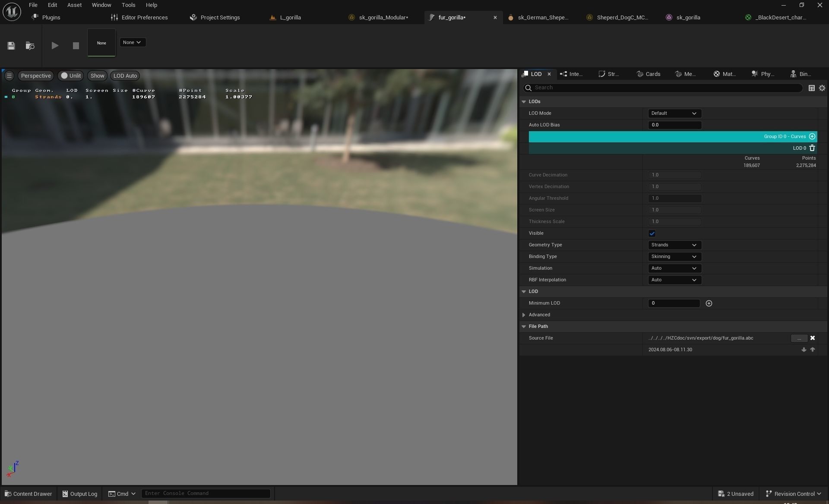Image resolution: width=829 pixels, height=504 pixels.
Task: Toggle the Unlit view mode button
Action: pos(71,76)
